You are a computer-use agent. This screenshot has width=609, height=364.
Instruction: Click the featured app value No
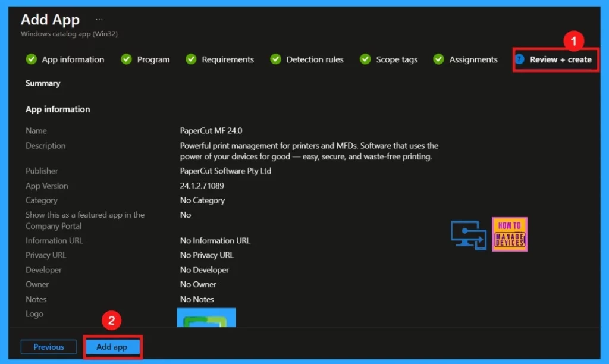(186, 215)
